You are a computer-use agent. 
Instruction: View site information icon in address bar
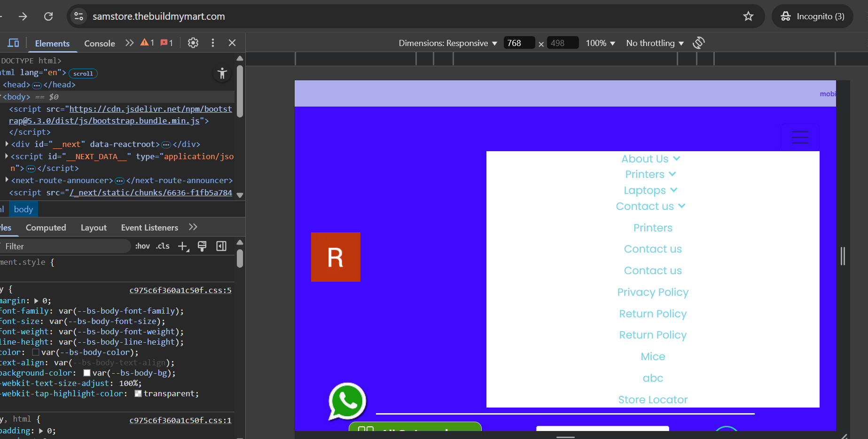(x=78, y=16)
